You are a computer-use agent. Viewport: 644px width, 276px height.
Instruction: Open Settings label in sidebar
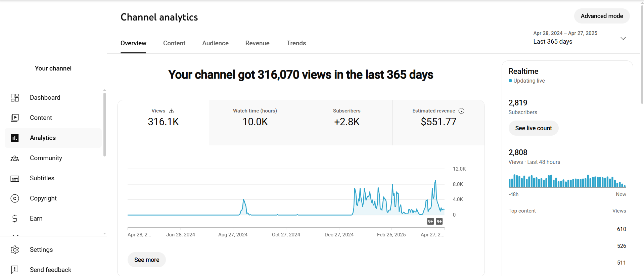[x=41, y=250]
